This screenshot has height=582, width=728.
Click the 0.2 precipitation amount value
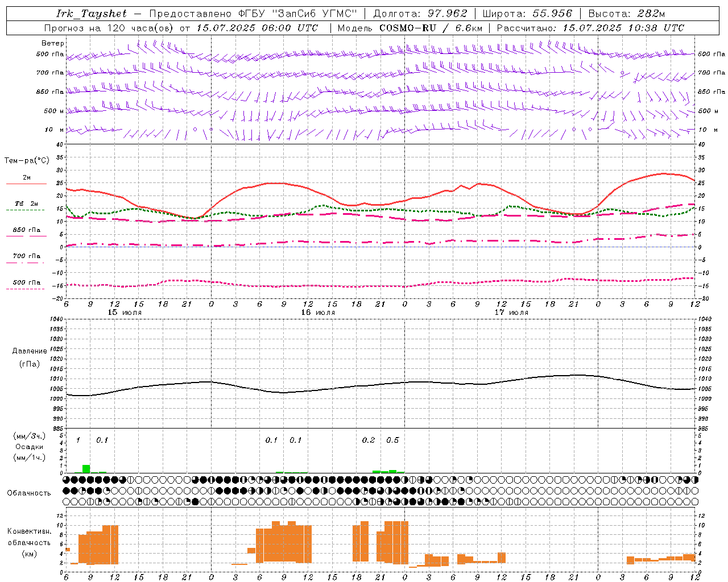click(x=369, y=440)
